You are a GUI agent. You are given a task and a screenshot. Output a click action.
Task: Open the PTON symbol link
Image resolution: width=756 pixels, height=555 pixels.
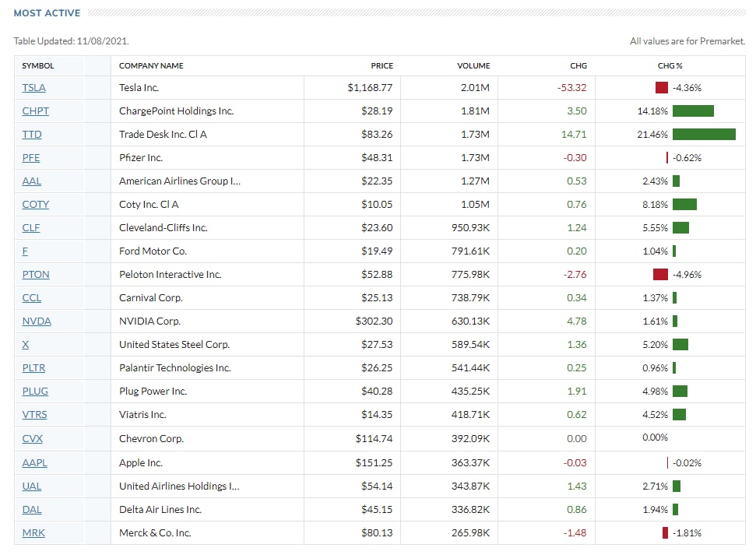coord(36,274)
